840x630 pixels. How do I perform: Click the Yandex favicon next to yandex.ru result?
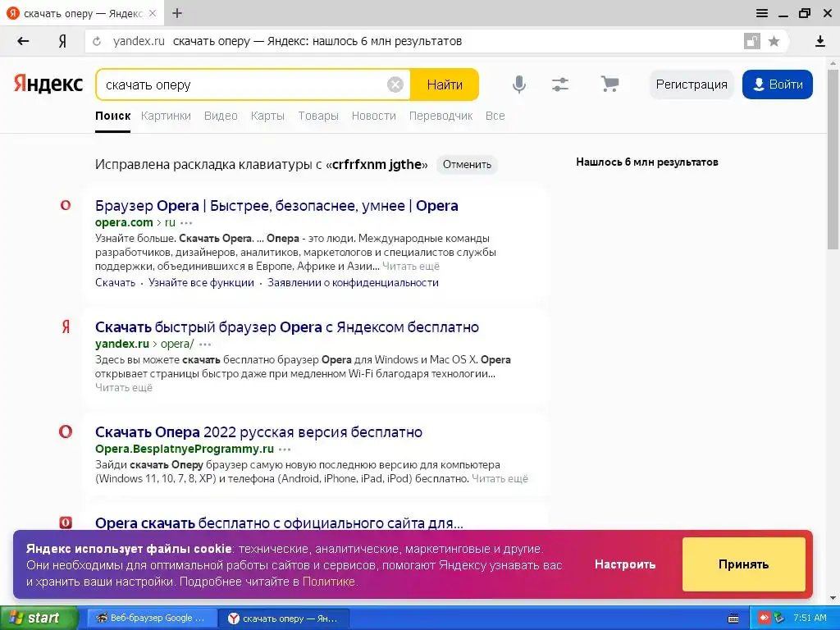66,326
